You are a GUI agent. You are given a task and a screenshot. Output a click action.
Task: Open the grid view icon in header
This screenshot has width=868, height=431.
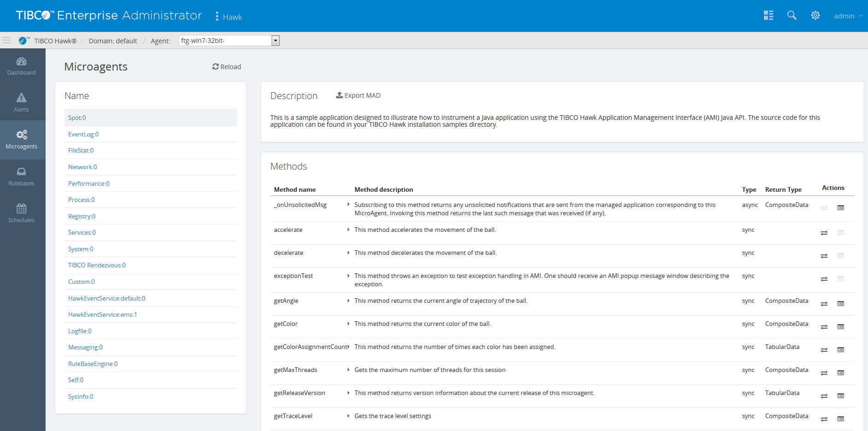(x=769, y=15)
